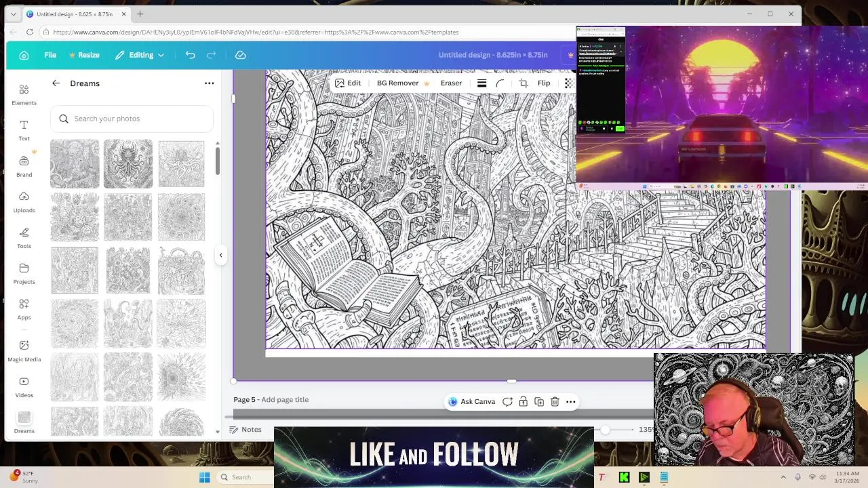Open border style lines icon
The width and height of the screenshot is (868, 488).
tap(481, 83)
